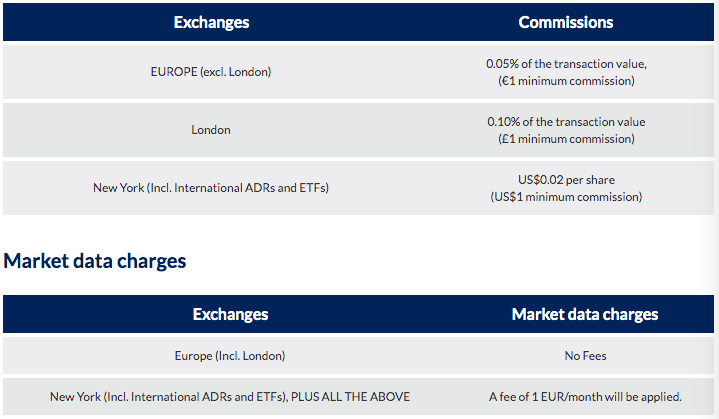Click the 0.05% of the transaction value text
The height and width of the screenshot is (419, 719).
(566, 64)
